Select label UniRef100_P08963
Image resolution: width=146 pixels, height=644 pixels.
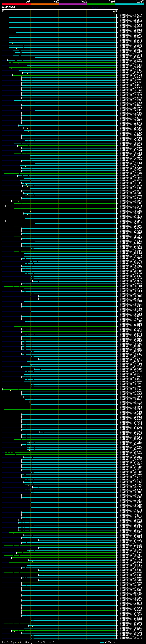(x=131, y=389)
